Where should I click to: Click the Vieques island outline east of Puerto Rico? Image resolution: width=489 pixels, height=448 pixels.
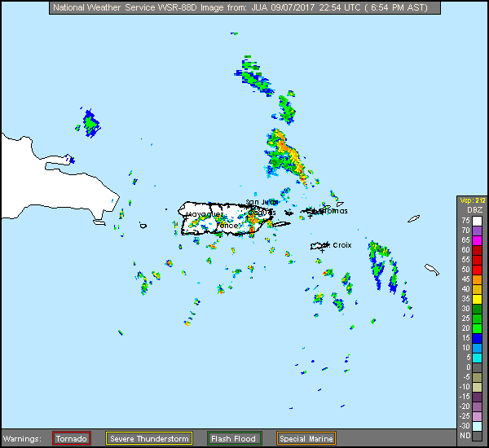click(282, 224)
